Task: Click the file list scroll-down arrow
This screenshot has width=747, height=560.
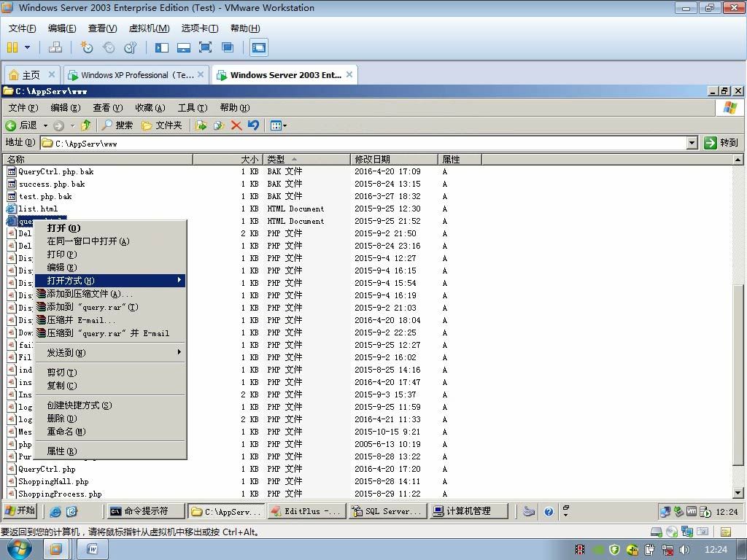Action: [738, 494]
